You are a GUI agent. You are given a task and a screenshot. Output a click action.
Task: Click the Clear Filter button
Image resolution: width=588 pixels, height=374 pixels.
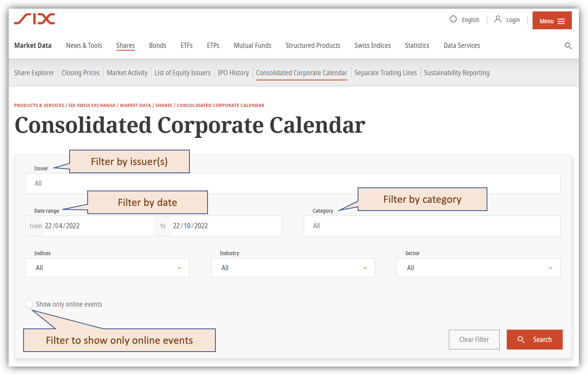[x=474, y=339]
